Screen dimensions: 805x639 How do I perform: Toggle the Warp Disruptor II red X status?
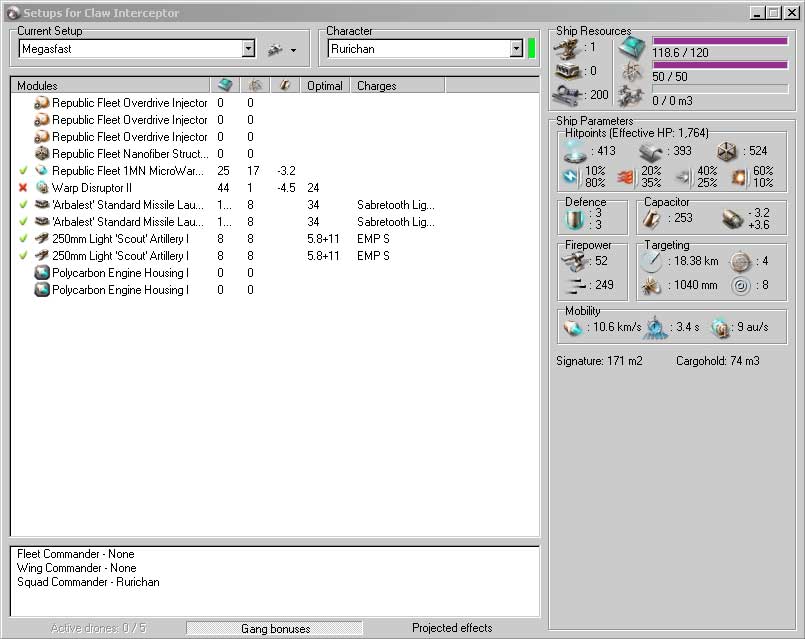point(23,187)
